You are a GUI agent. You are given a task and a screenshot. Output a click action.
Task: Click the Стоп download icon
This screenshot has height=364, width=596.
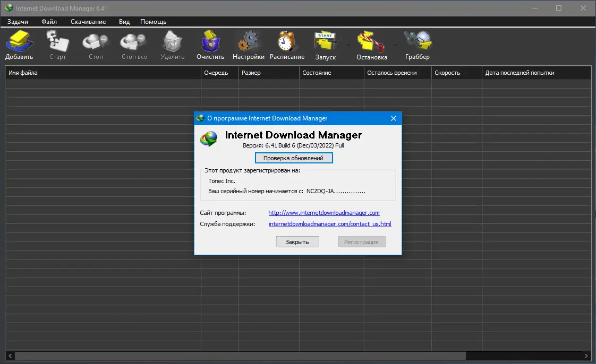[95, 44]
